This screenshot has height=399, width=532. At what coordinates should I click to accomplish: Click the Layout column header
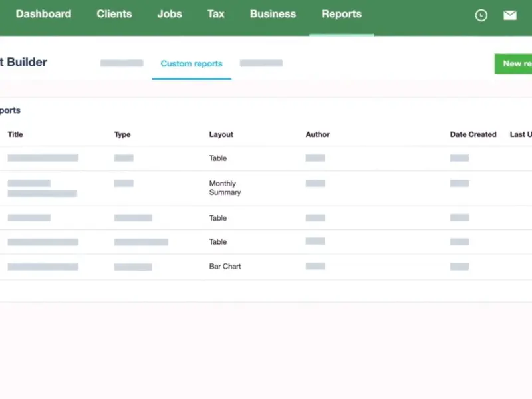pos(221,134)
